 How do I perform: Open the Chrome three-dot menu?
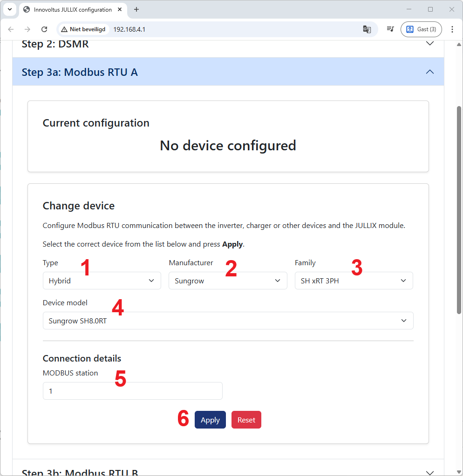pos(452,29)
